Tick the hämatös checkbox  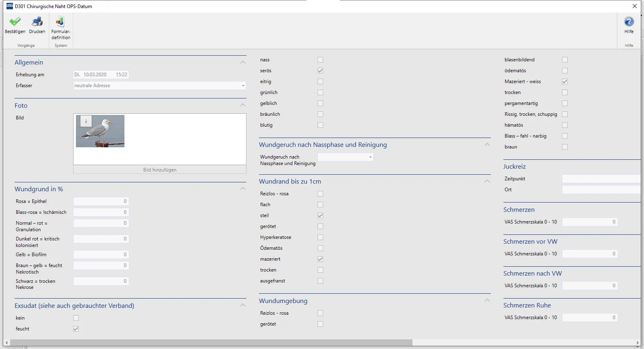click(x=565, y=125)
